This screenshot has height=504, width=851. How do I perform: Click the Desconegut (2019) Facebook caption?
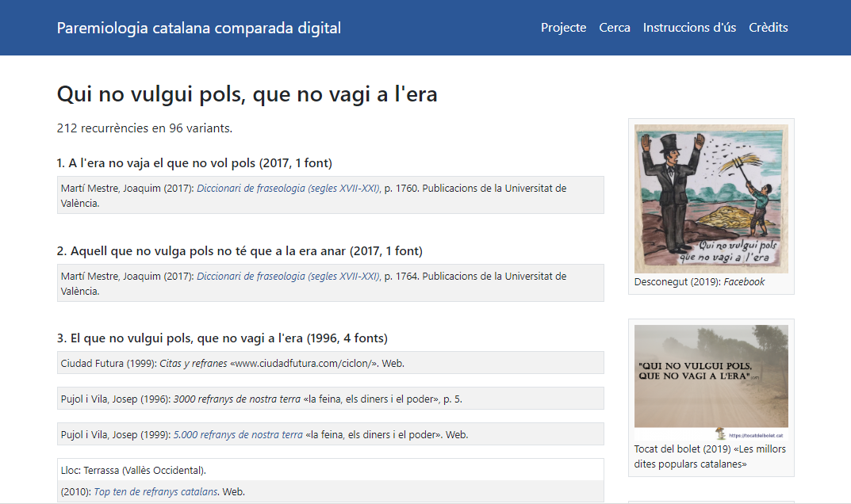699,282
